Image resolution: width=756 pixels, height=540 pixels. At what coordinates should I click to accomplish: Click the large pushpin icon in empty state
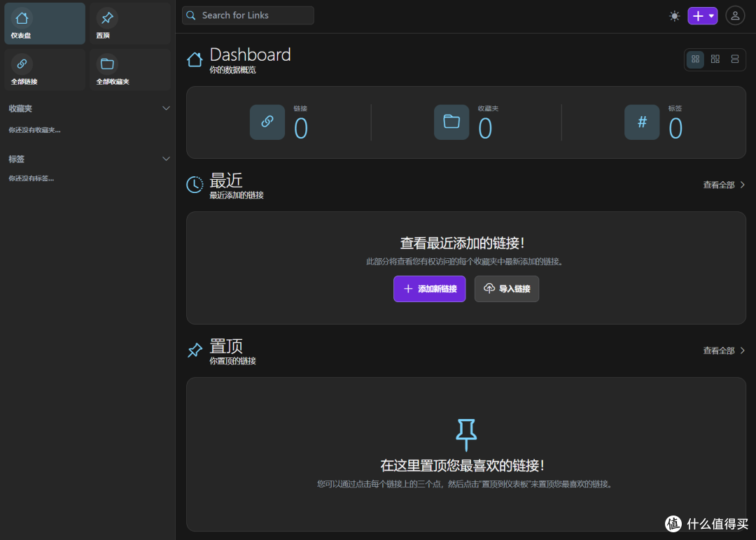click(x=466, y=434)
